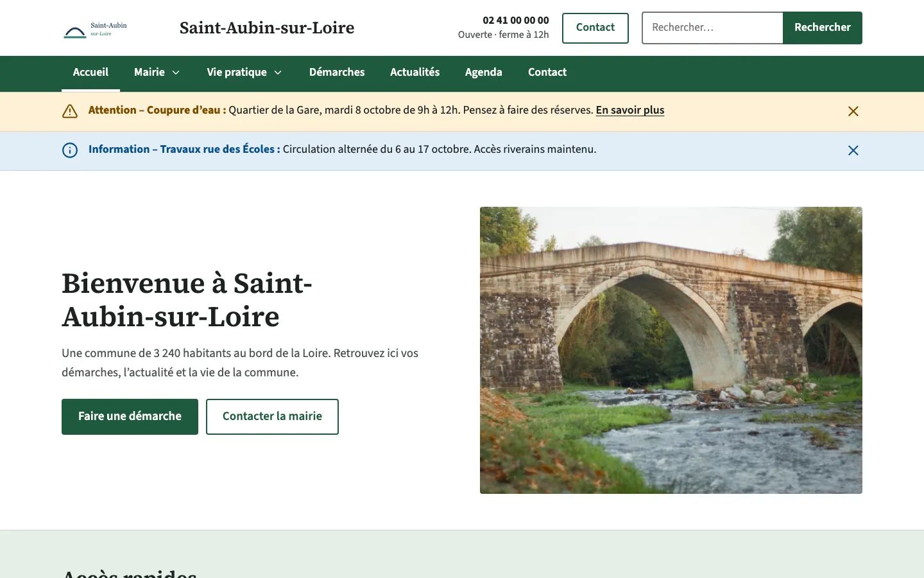924x578 pixels.
Task: Click the Contacter la mairie button
Action: coord(272,417)
